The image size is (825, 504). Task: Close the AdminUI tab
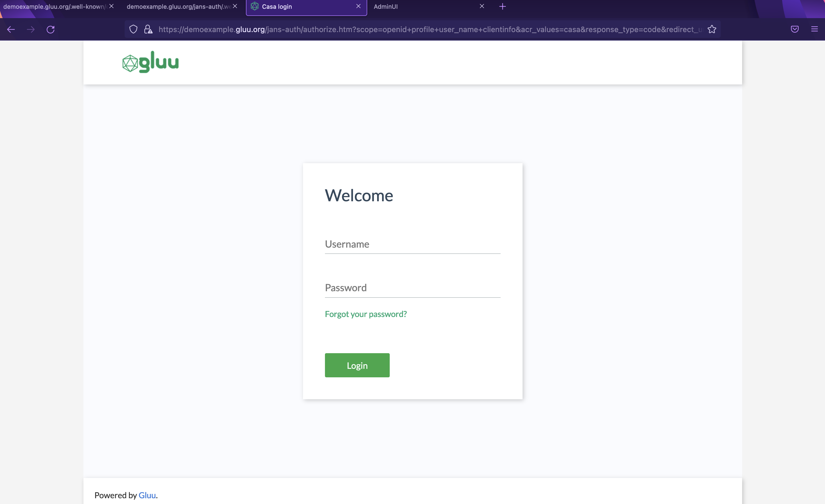point(482,6)
